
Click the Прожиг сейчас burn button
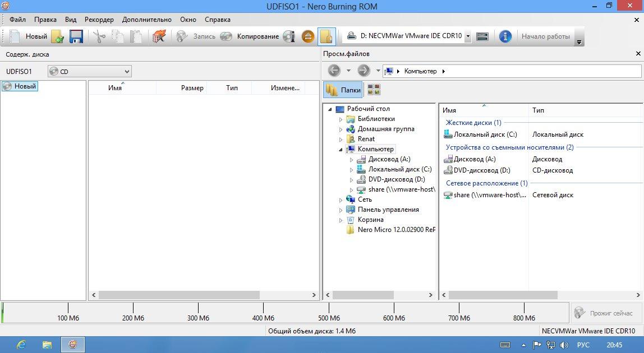pyautogui.click(x=606, y=313)
